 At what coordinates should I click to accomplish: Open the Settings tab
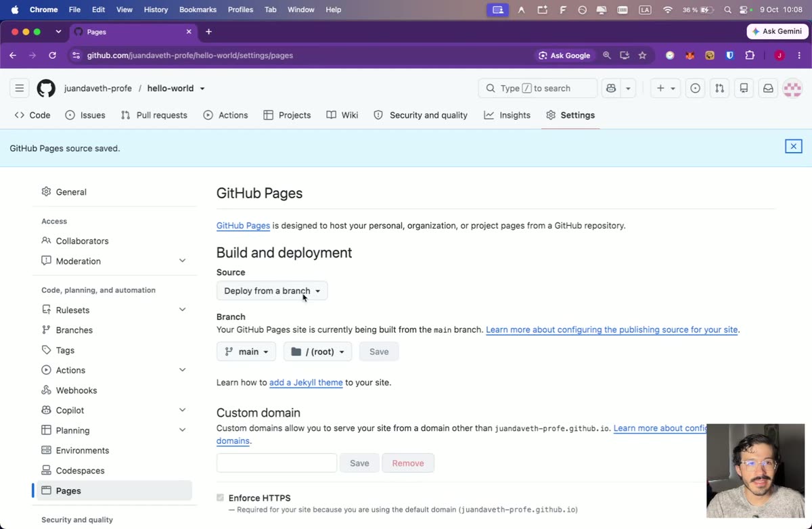(570, 115)
